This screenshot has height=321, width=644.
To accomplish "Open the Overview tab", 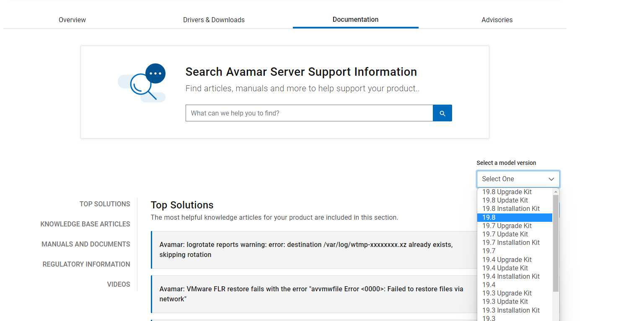I will click(x=72, y=20).
